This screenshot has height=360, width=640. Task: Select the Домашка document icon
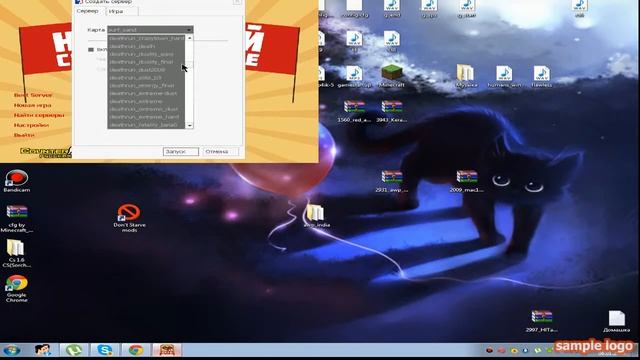tap(616, 321)
